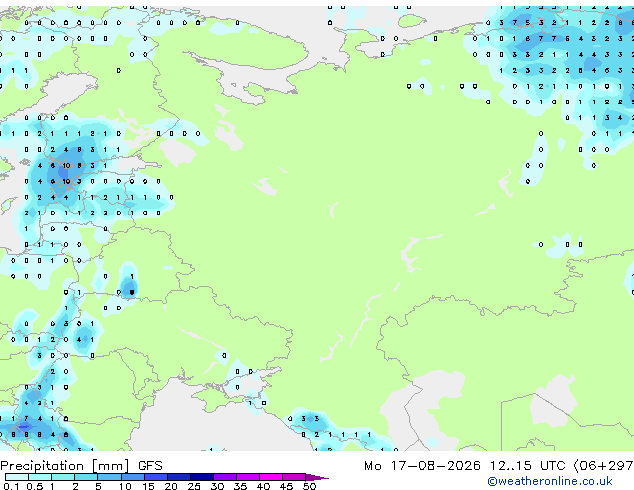Click the 50 label under the legend

310,486
